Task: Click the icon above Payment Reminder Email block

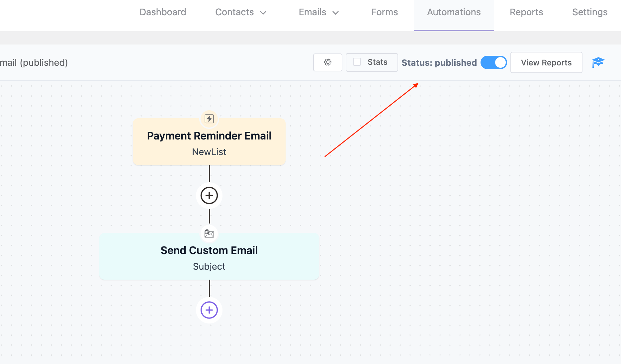Action: point(209,119)
